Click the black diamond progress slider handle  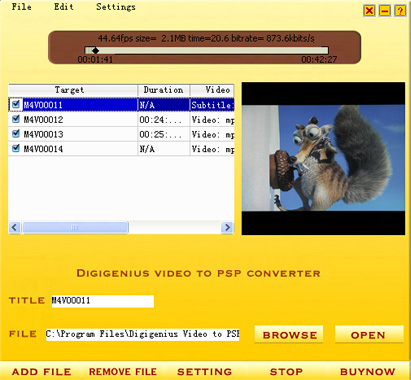pos(96,51)
